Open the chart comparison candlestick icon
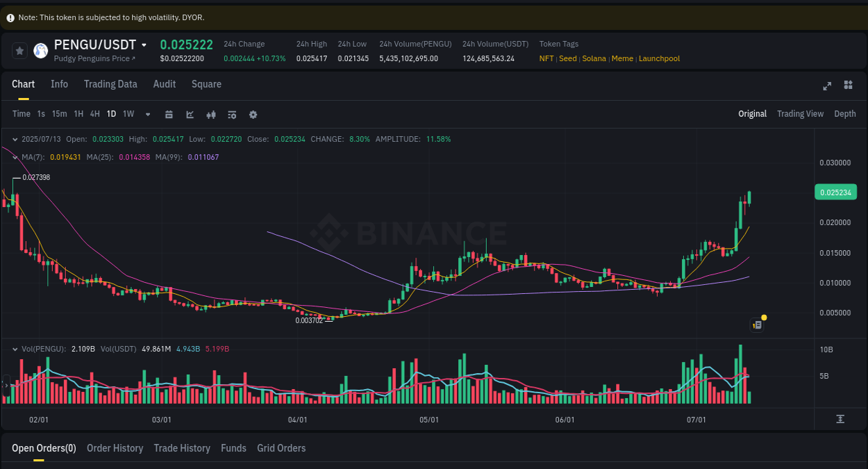Screen dimensions: 868x469 point(211,114)
